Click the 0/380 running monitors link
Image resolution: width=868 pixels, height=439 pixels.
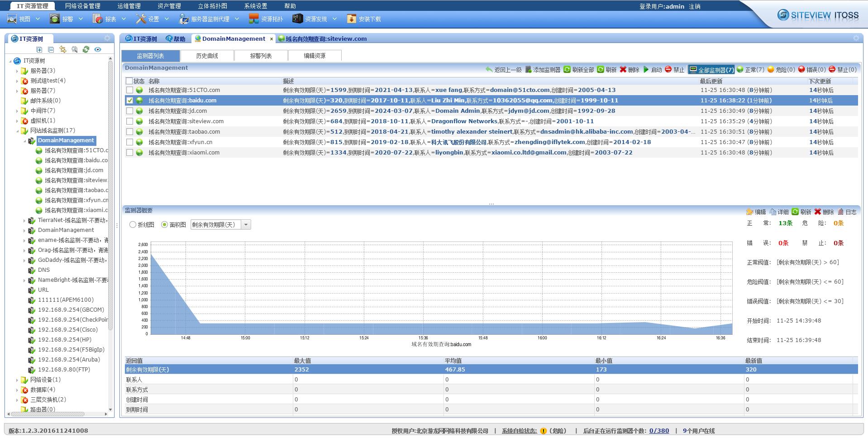point(659,431)
